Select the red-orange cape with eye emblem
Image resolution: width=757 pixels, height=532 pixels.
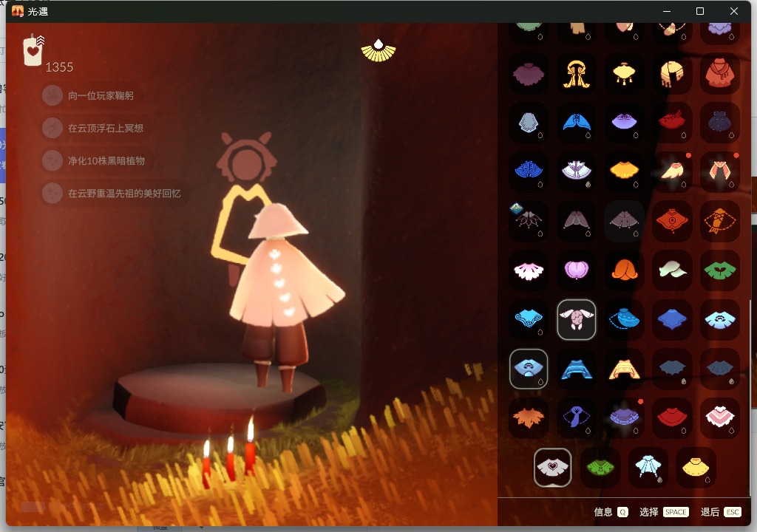coord(671,221)
